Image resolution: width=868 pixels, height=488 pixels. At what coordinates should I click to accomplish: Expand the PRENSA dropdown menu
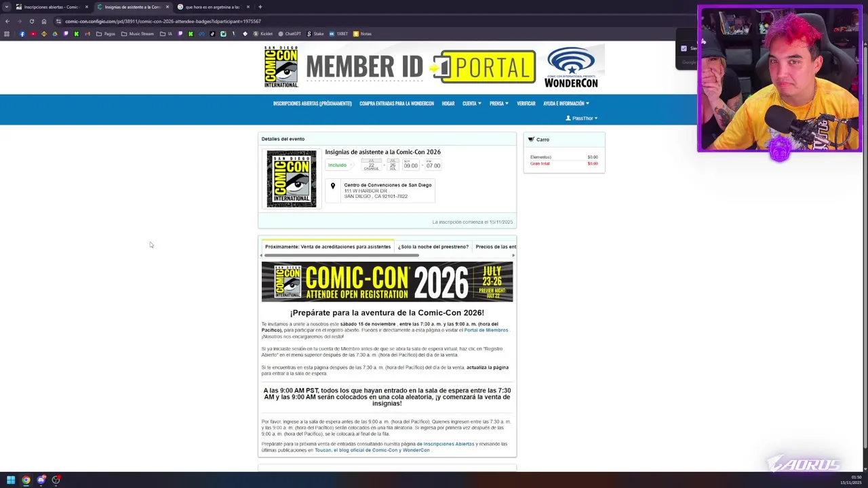[499, 104]
